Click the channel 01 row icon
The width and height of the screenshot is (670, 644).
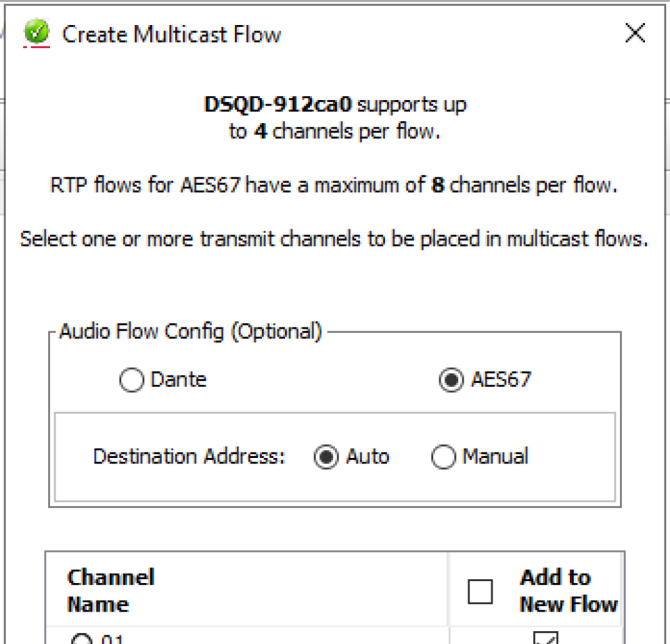(81, 639)
